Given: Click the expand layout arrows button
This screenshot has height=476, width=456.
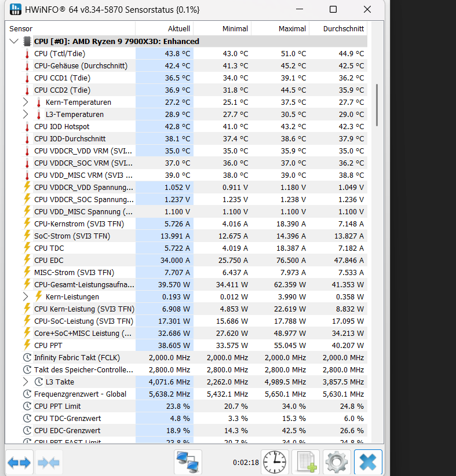Looking at the screenshot, I should click(x=19, y=462).
